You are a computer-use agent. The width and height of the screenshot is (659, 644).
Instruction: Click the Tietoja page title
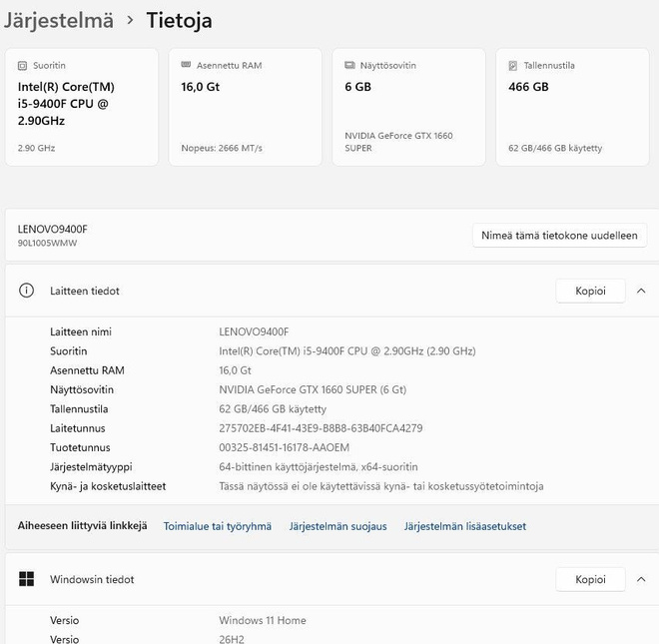(179, 21)
